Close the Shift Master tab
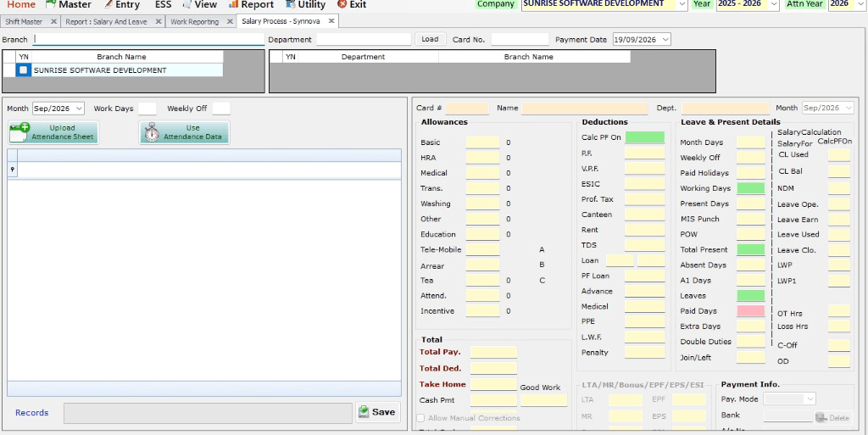This screenshot has height=435, width=868. coord(53,21)
